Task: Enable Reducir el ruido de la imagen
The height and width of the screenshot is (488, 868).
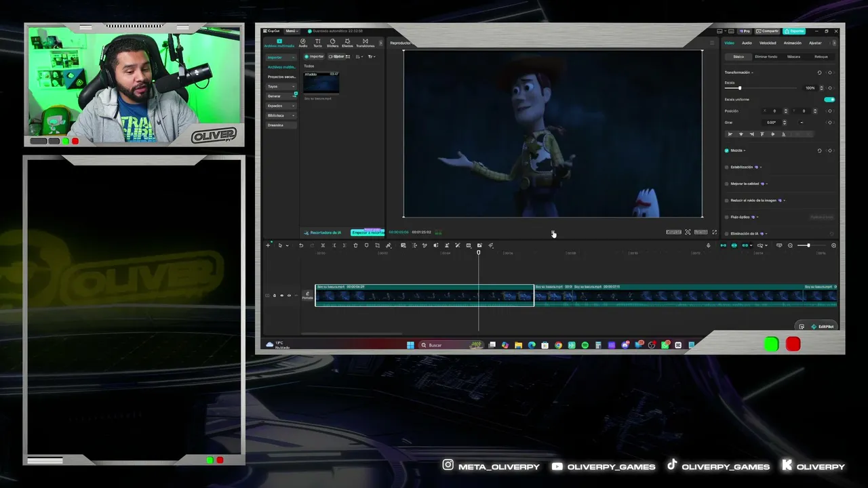Action: coord(727,201)
